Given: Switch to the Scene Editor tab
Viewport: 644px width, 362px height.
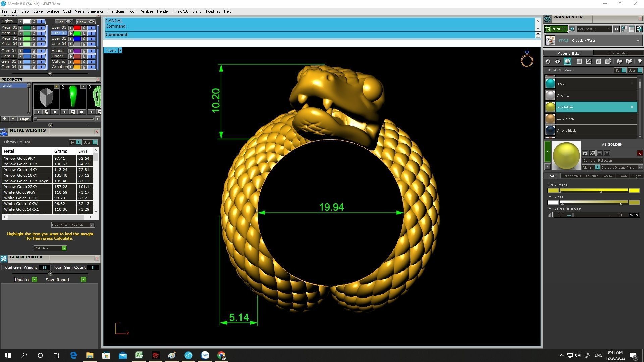Looking at the screenshot, I should [618, 53].
